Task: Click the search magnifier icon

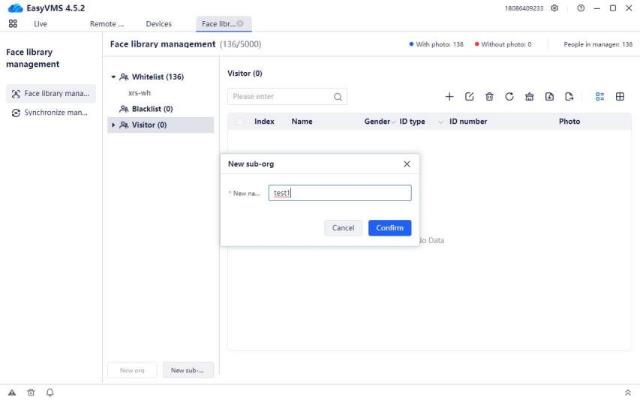Action: (x=338, y=97)
